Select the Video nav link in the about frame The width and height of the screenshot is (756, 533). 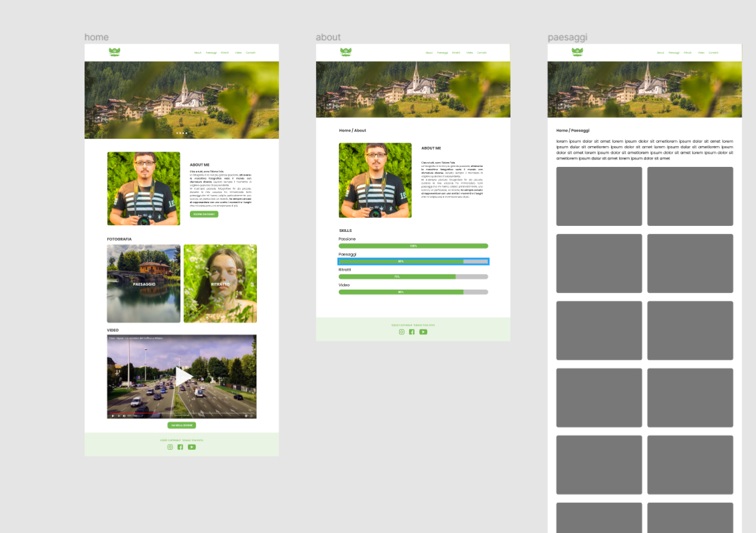[x=470, y=52]
